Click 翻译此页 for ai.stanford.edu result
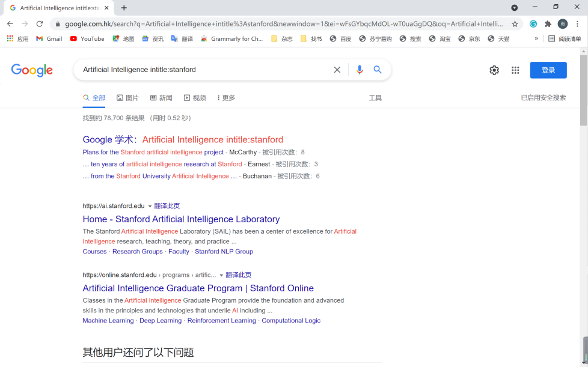Image resolution: width=588 pixels, height=367 pixels. pyautogui.click(x=167, y=206)
